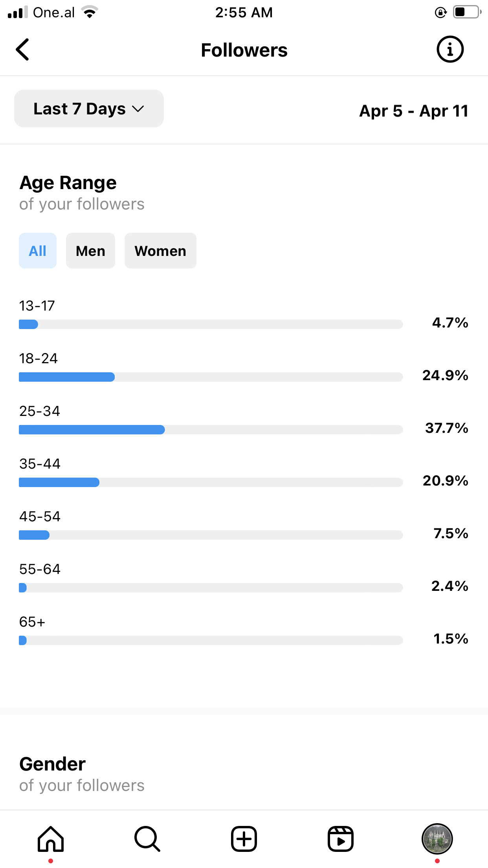Open the followers info icon
Screen dimensions: 488x868
coord(450,50)
